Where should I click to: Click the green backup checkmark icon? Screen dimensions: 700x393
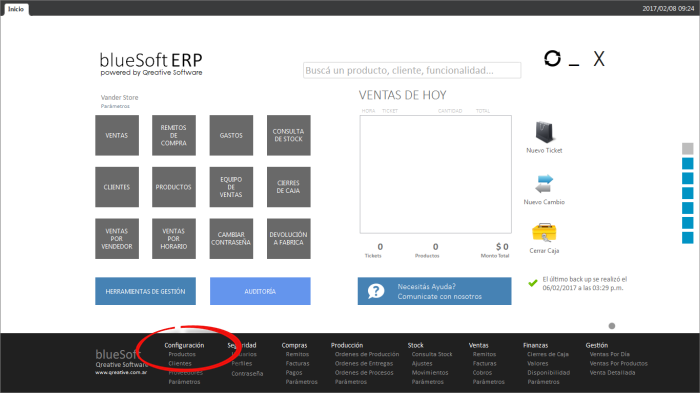(533, 283)
